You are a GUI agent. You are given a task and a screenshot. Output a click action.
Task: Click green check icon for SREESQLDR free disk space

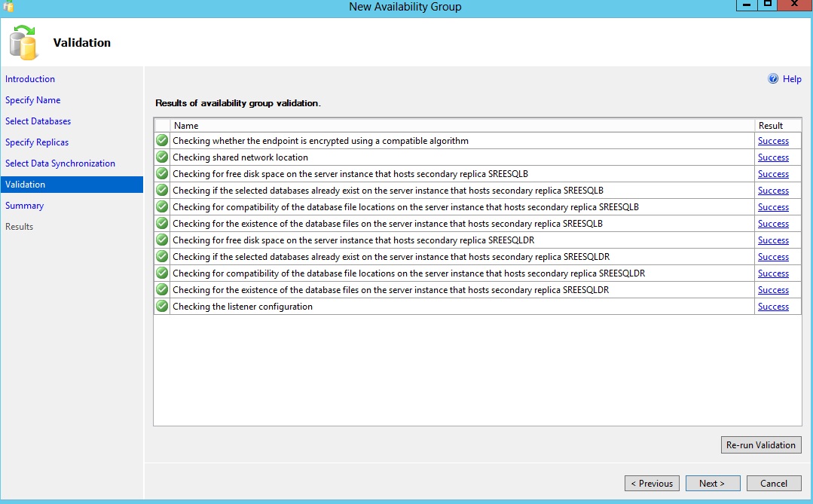tap(162, 240)
